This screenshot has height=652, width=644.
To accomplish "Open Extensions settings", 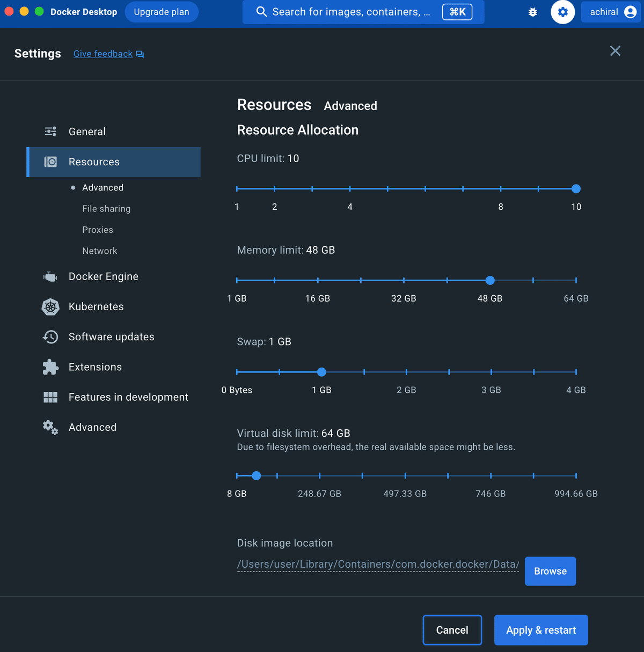I will 114,367.
